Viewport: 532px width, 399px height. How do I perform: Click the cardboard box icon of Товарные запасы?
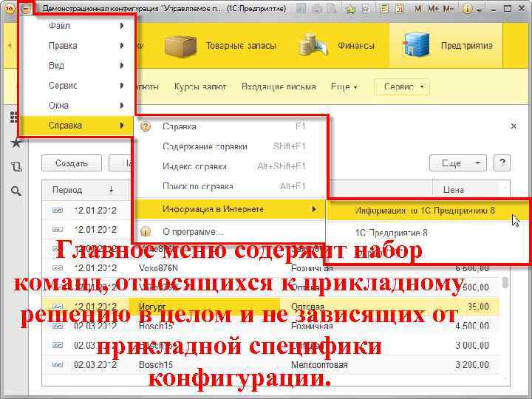(180, 46)
